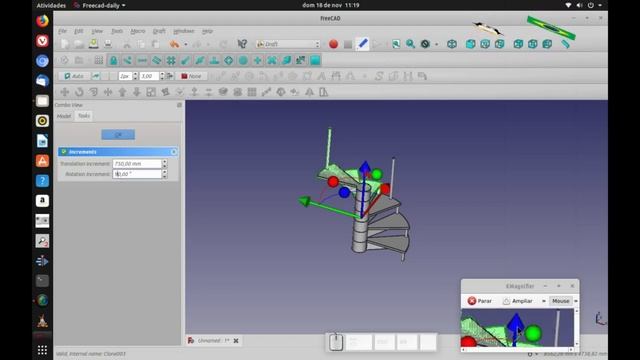
Task: Toggle the snap lock padlock button
Action: [113, 60]
